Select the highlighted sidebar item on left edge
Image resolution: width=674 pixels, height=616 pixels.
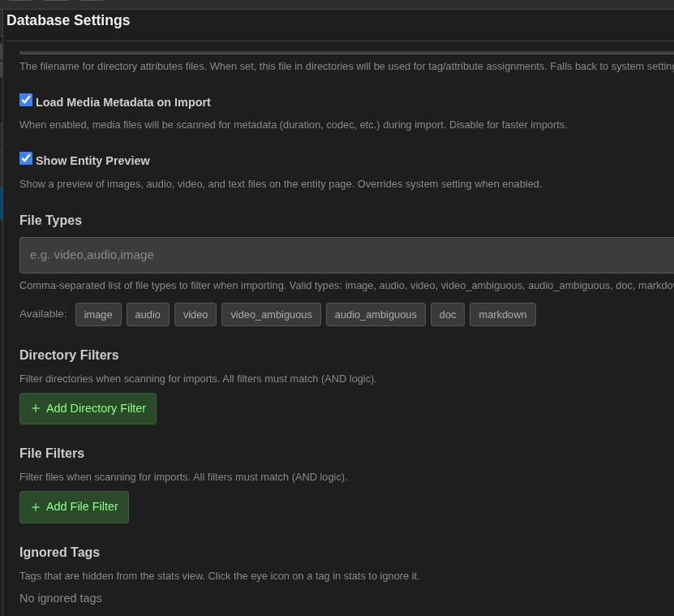coord(2,204)
